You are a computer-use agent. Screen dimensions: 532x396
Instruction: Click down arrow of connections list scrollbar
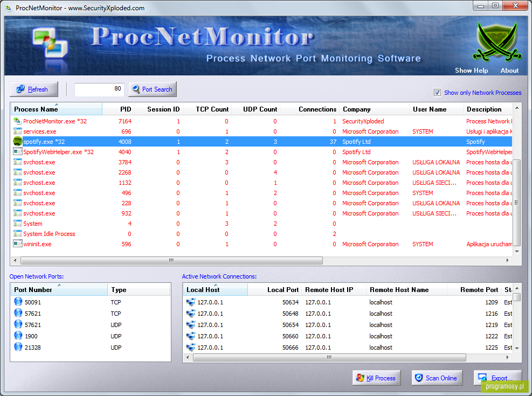(x=517, y=348)
